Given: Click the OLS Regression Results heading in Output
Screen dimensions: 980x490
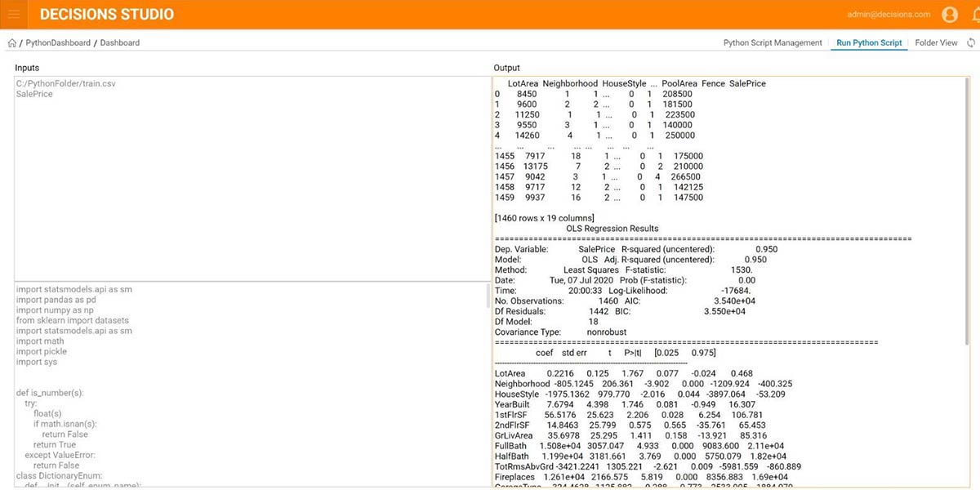Looking at the screenshot, I should click(612, 229).
